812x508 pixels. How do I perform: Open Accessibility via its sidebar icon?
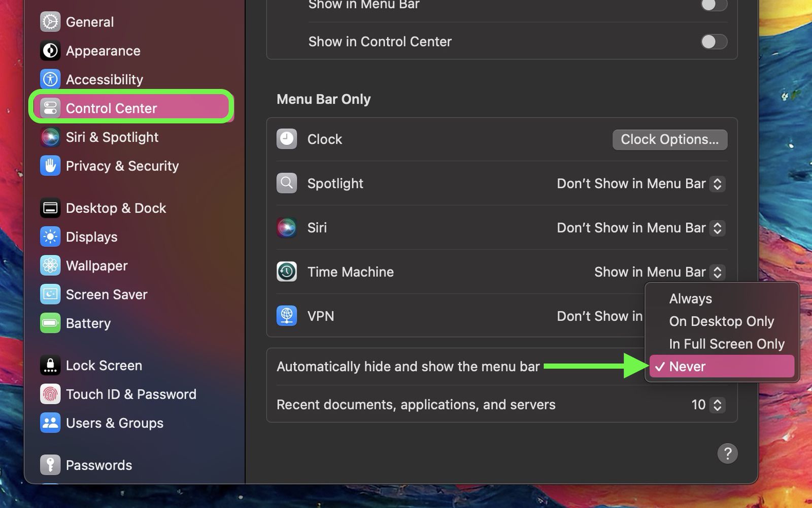click(x=50, y=79)
